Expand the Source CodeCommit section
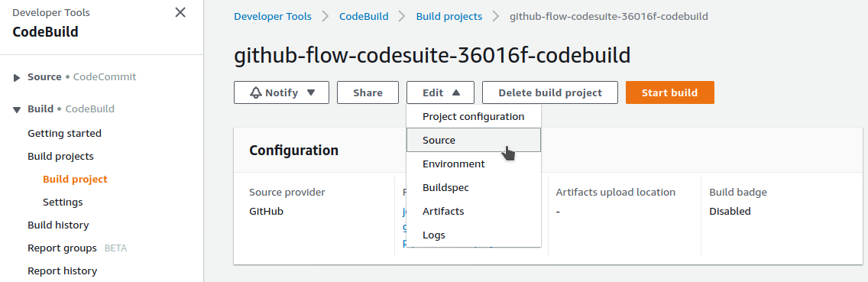 (x=17, y=77)
